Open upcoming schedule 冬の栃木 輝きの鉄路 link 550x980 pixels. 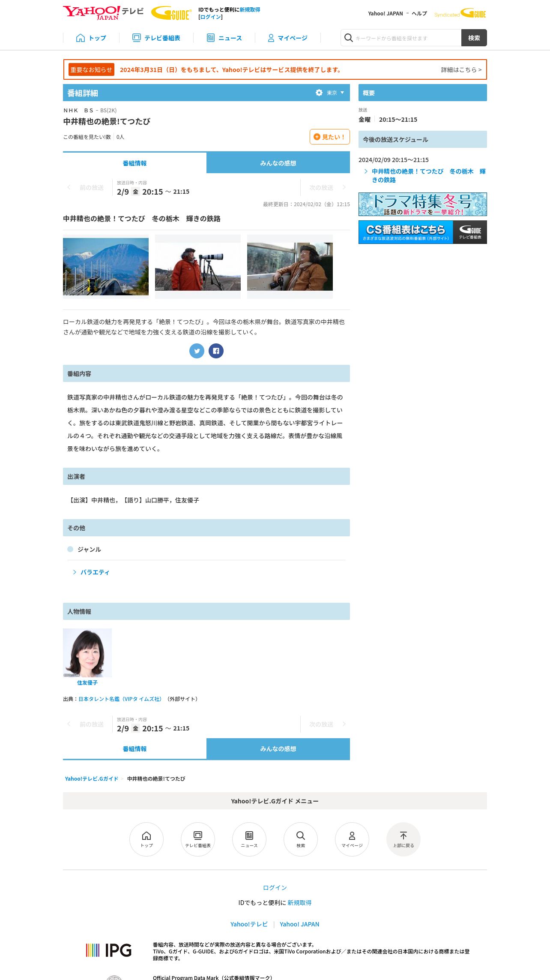(428, 176)
